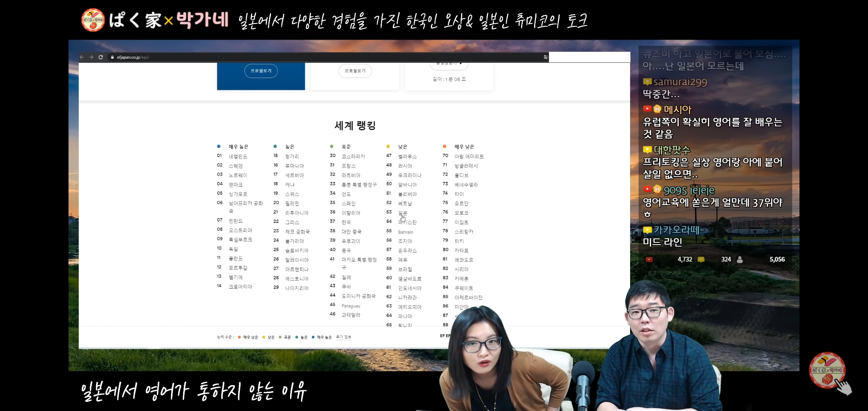Click the padlock site security icon
The image size is (868, 411).
pyautogui.click(x=112, y=57)
